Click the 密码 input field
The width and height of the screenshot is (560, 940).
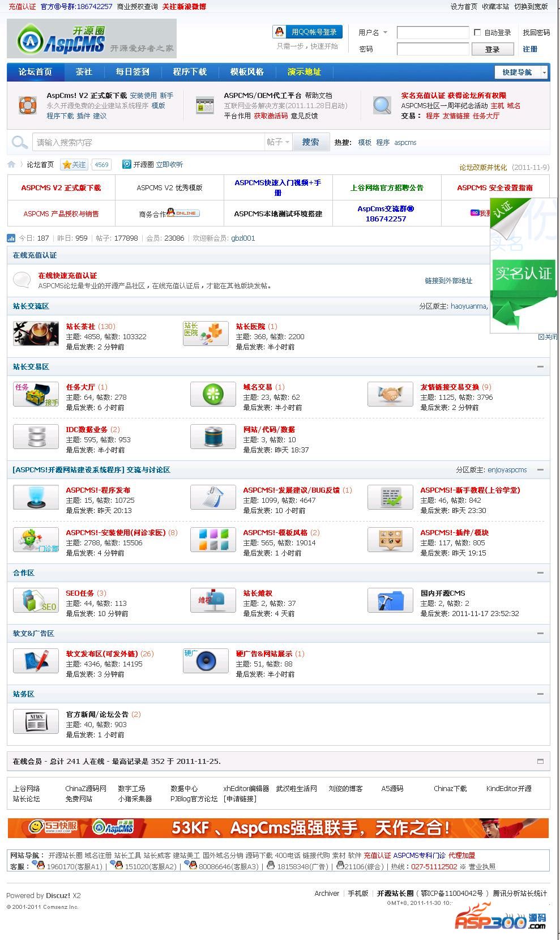tap(433, 49)
